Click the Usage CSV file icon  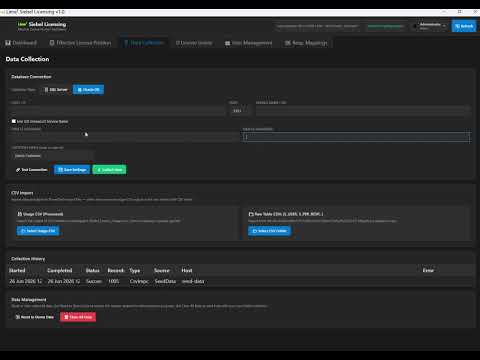click(x=20, y=214)
